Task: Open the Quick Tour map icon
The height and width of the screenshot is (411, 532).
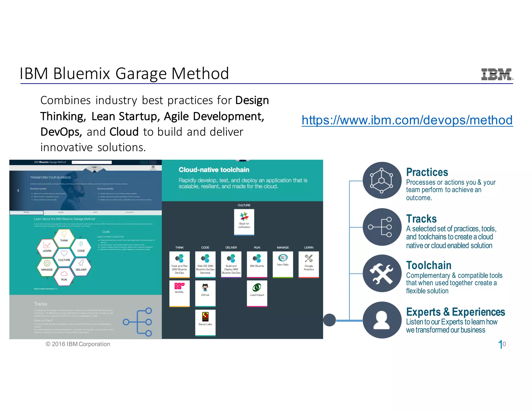Action: [x=153, y=168]
